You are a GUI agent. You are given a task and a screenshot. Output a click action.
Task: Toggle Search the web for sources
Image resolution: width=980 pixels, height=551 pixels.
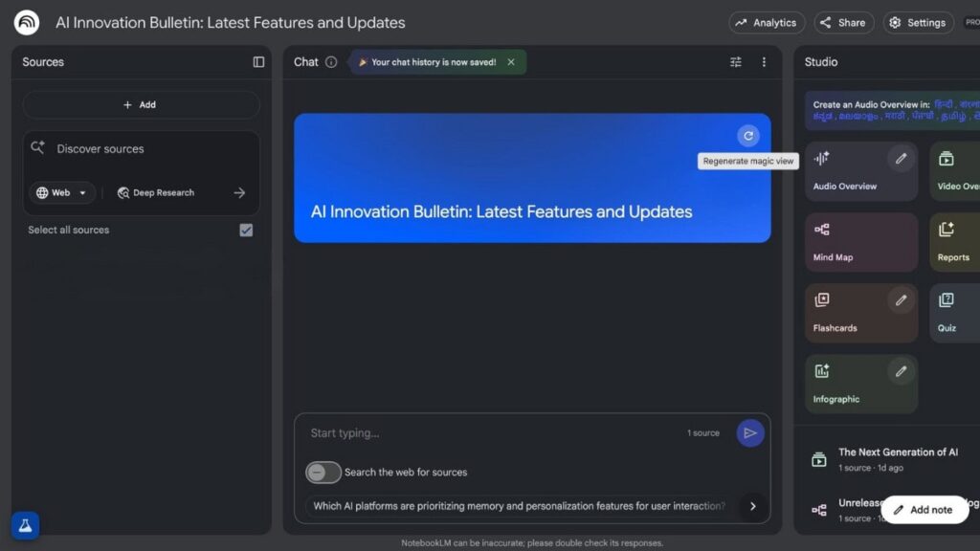pyautogui.click(x=323, y=473)
